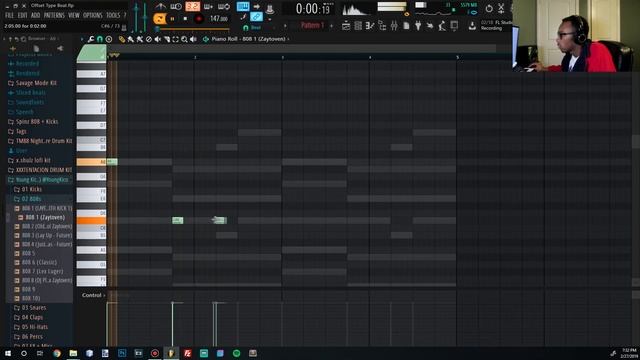
Task: Open the PATTERNS menu
Action: [54, 15]
